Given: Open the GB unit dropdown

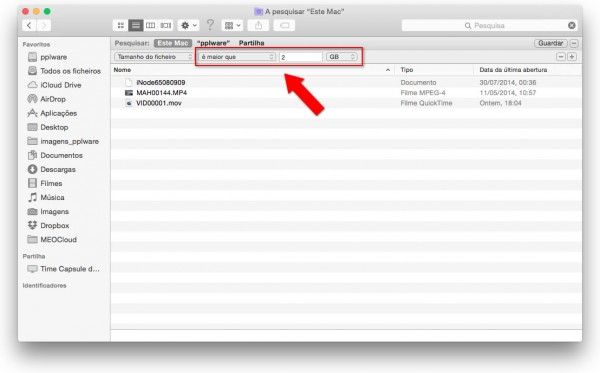Looking at the screenshot, I should (342, 57).
